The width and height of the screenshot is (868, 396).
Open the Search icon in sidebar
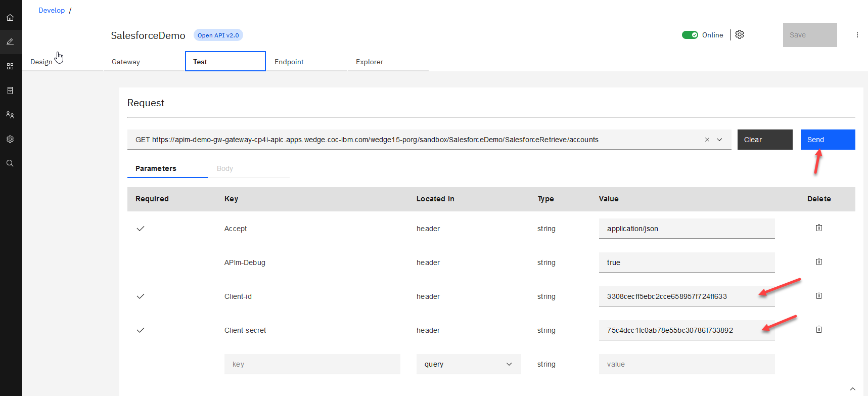point(10,163)
